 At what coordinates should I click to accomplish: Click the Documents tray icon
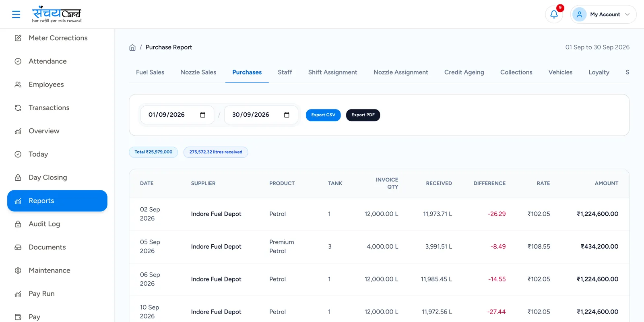tap(18, 247)
